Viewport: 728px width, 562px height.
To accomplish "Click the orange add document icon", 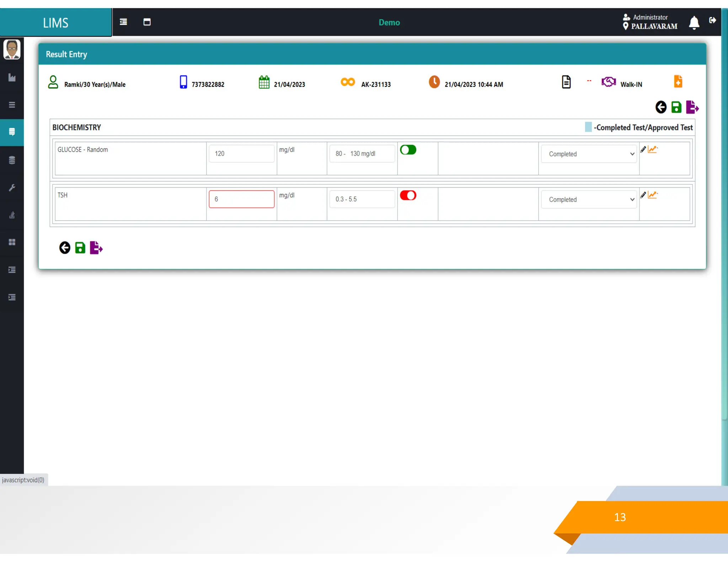I will click(678, 82).
